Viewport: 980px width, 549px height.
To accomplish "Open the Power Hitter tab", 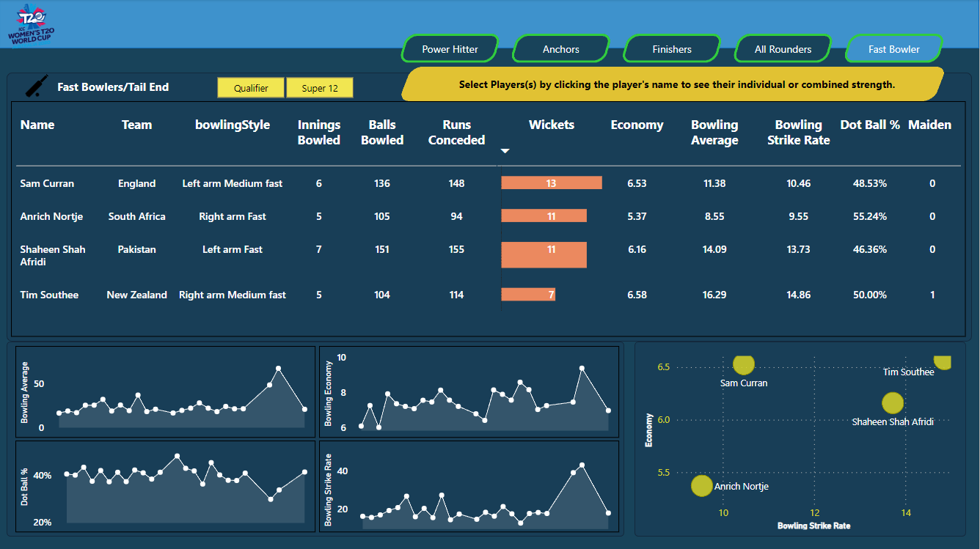I will [450, 49].
